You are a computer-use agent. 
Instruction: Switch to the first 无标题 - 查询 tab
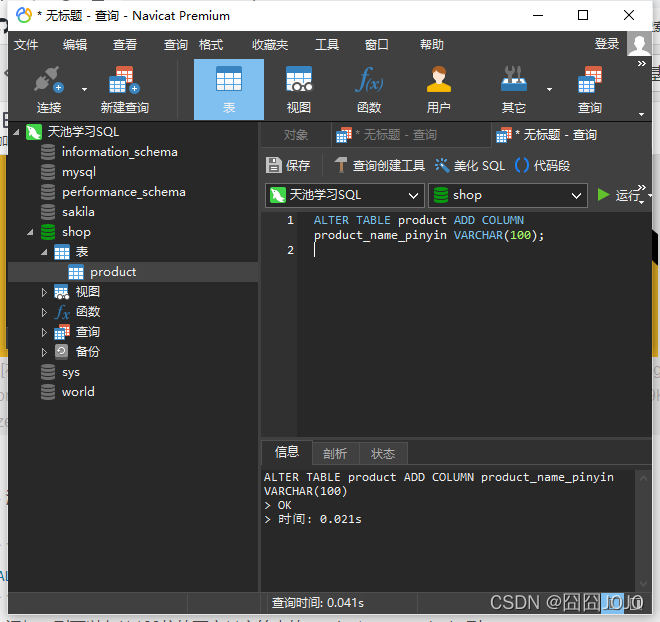click(411, 135)
